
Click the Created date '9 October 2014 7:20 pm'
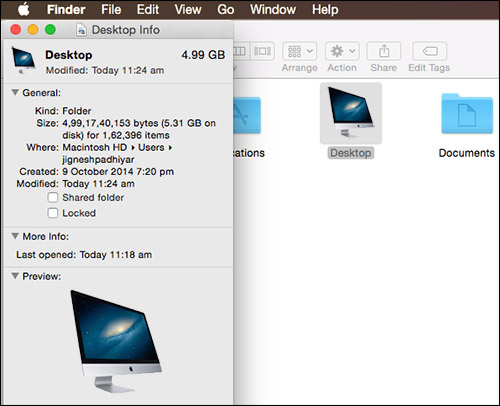click(118, 172)
